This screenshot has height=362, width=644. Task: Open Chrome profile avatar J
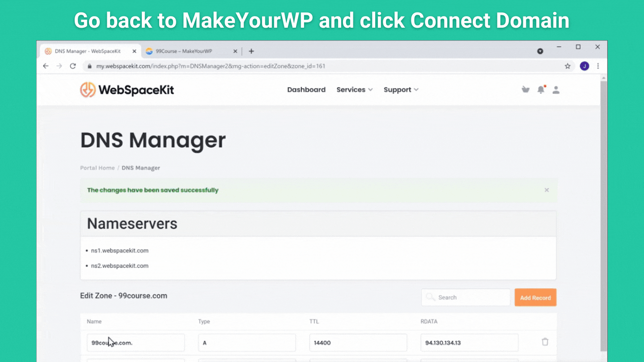click(584, 66)
